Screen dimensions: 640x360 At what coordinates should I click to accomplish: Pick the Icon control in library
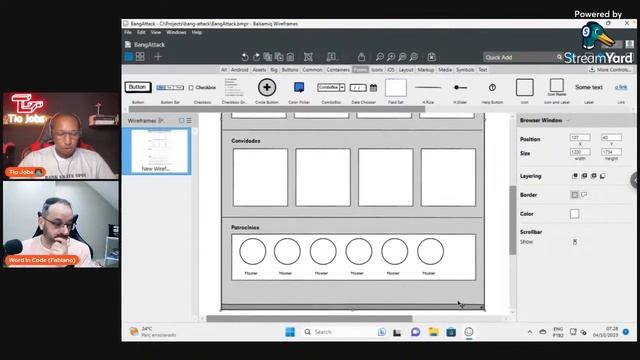coord(524,87)
